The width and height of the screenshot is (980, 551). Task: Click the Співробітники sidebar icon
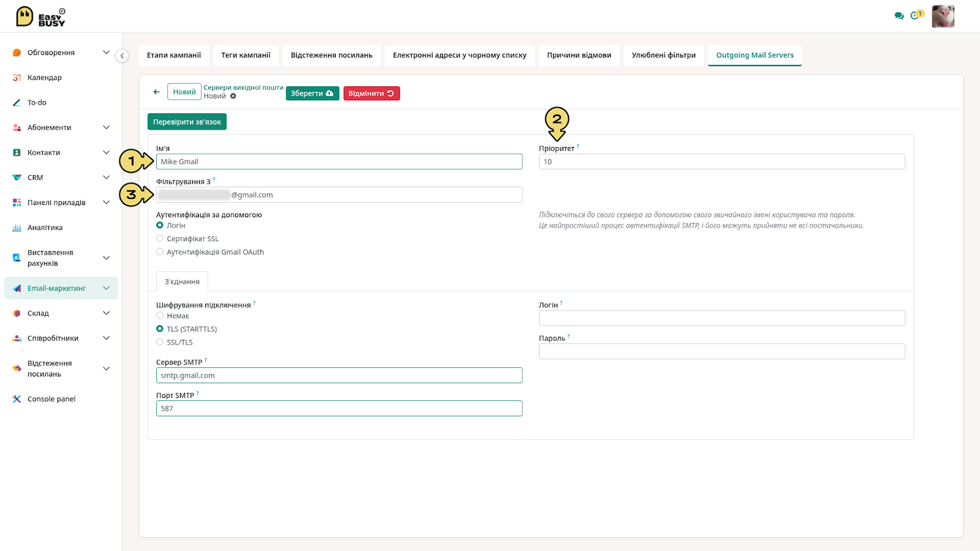click(17, 339)
